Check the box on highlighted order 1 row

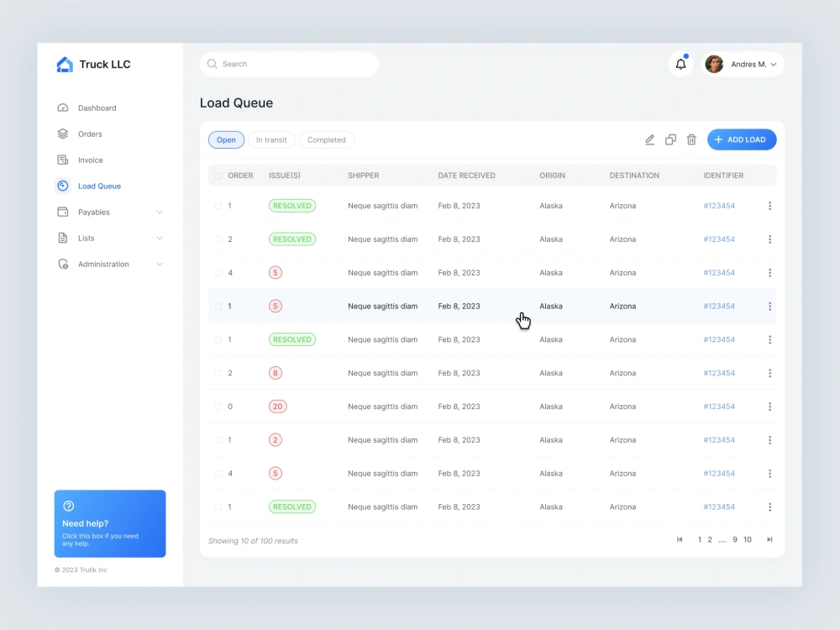click(218, 307)
